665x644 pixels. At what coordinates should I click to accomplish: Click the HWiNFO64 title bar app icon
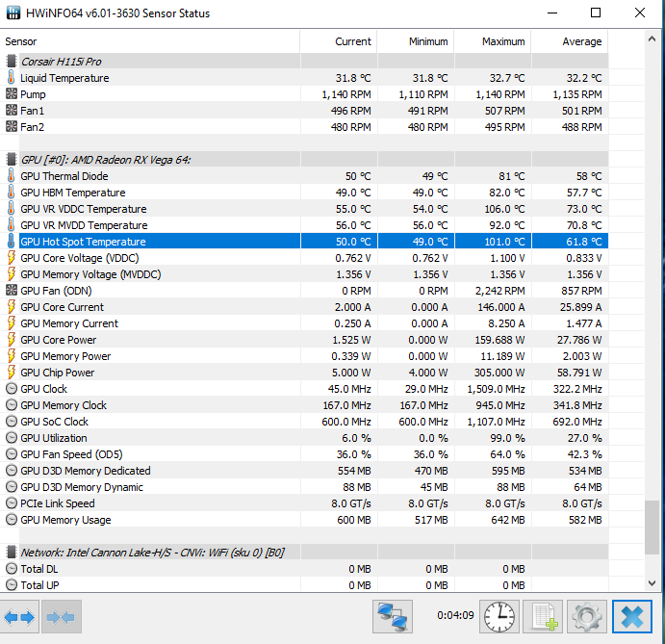click(x=13, y=13)
